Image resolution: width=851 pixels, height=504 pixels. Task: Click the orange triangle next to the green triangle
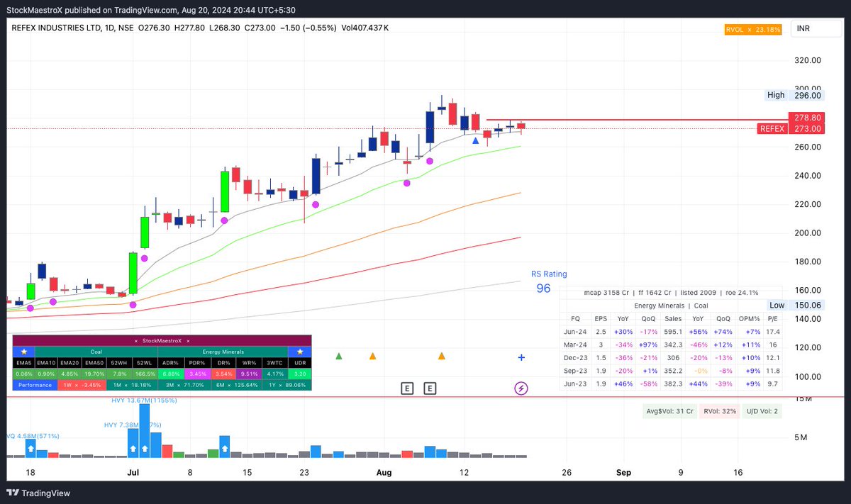point(372,356)
